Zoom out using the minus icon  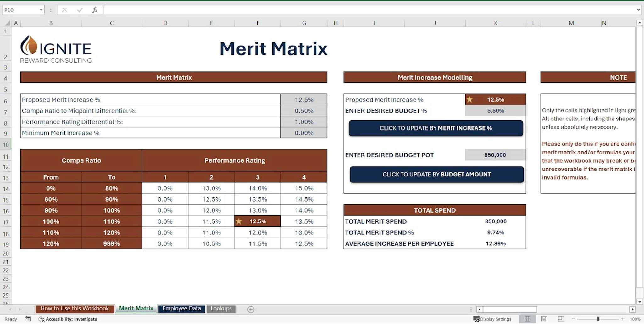click(574, 319)
